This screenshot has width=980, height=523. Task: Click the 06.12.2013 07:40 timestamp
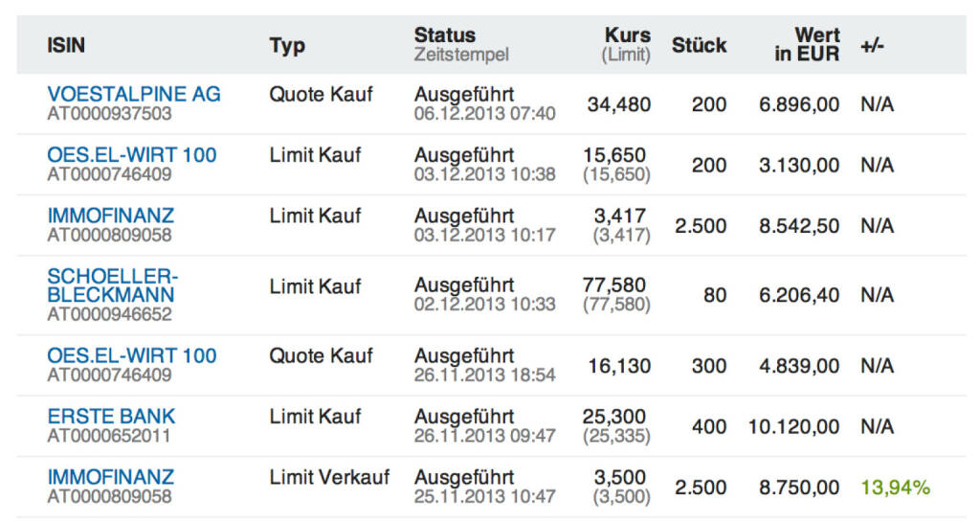484,114
